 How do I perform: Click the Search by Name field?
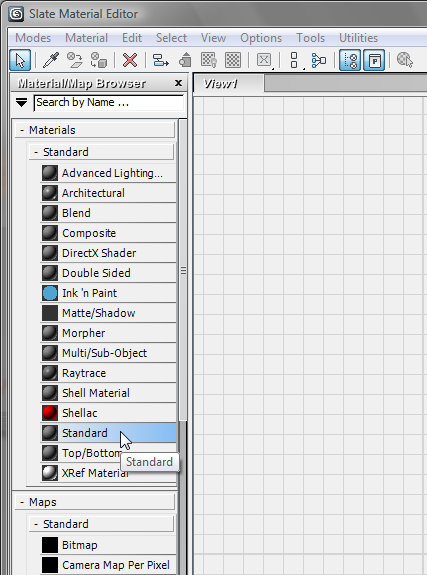(109, 102)
